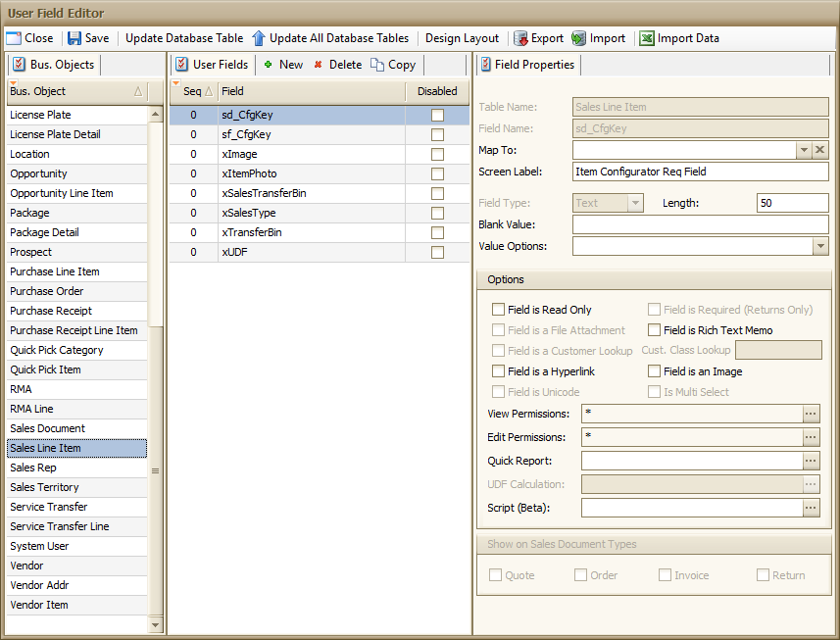
Task: Click into the Screen Label text field
Action: coord(700,172)
